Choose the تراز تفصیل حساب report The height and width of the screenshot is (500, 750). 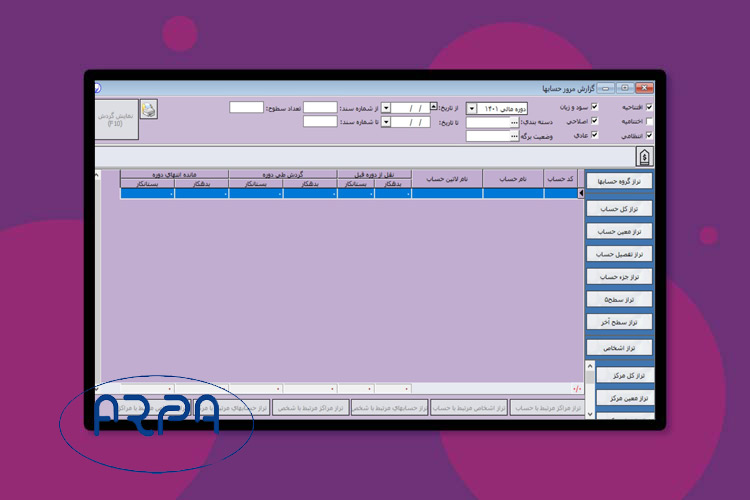tap(618, 255)
